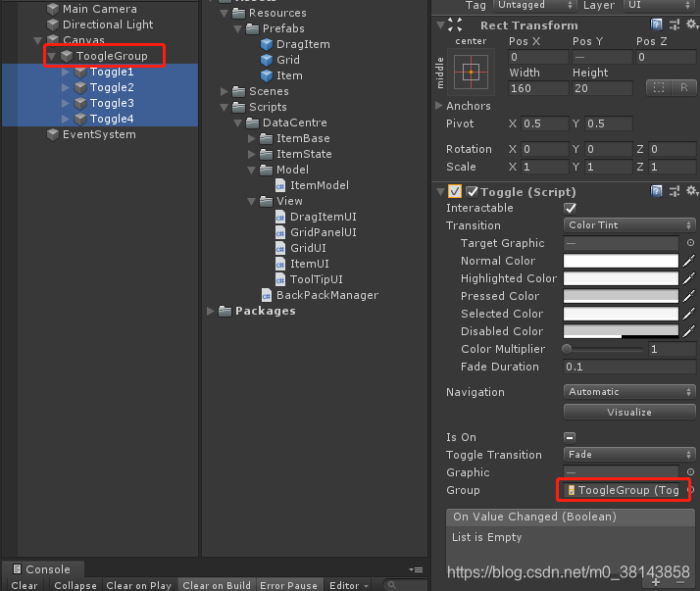The image size is (700, 591).
Task: Select the ToolTipUI script
Action: click(309, 279)
